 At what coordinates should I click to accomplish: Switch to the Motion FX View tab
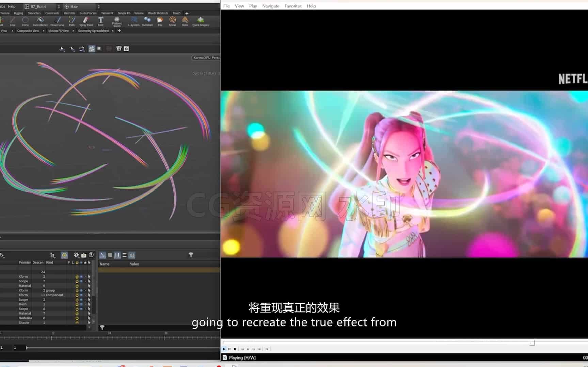(x=59, y=31)
